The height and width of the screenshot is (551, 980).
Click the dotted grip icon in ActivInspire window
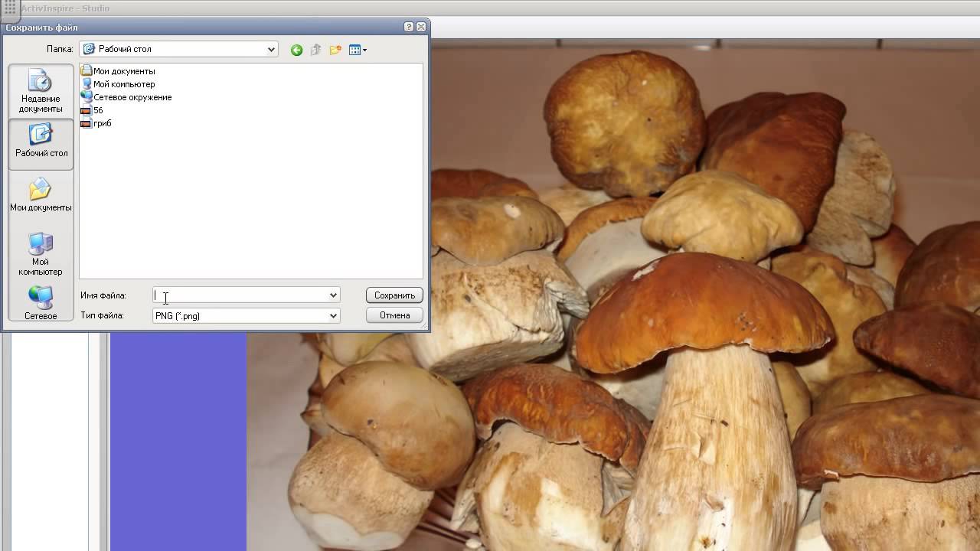9,8
